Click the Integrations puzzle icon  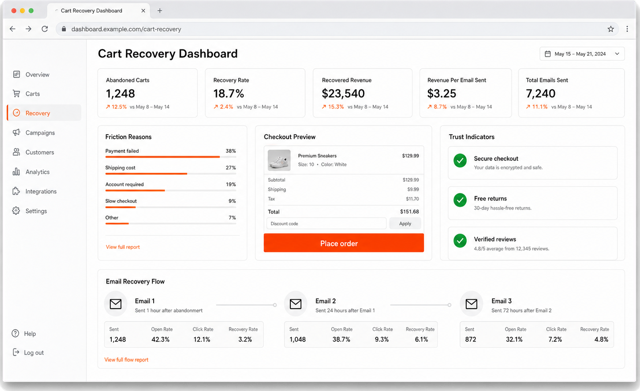tap(16, 191)
